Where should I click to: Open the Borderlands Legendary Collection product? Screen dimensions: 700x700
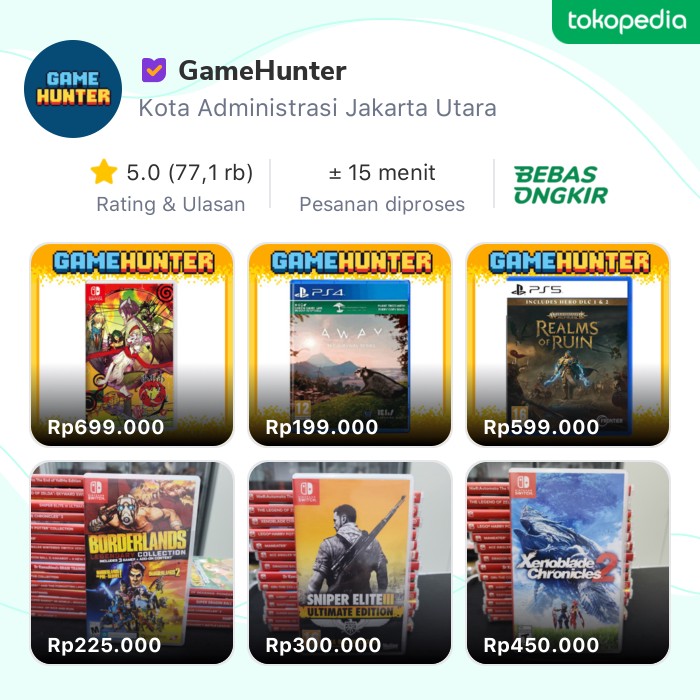(x=132, y=562)
